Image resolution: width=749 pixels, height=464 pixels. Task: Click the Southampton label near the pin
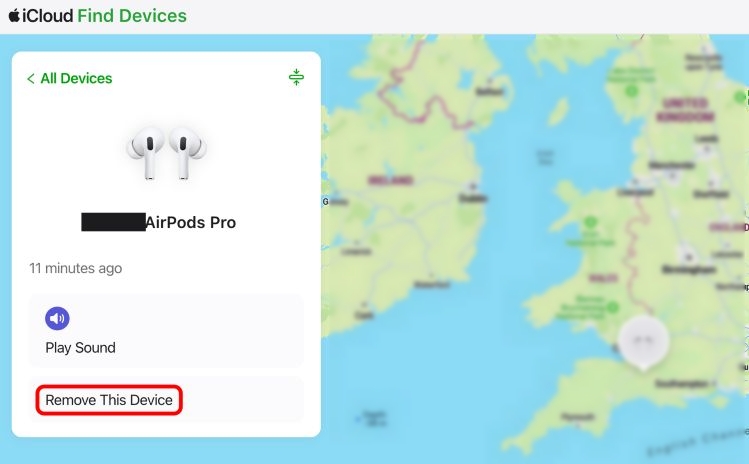(681, 384)
